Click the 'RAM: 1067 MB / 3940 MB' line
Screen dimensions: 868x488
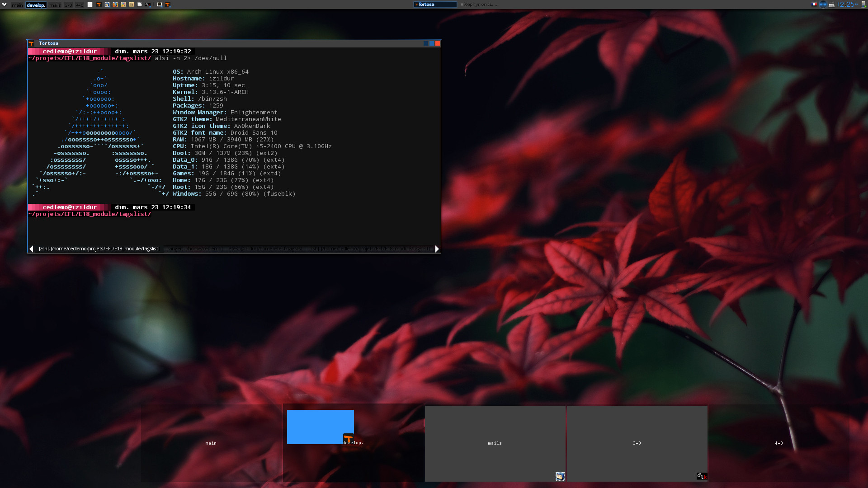223,140
